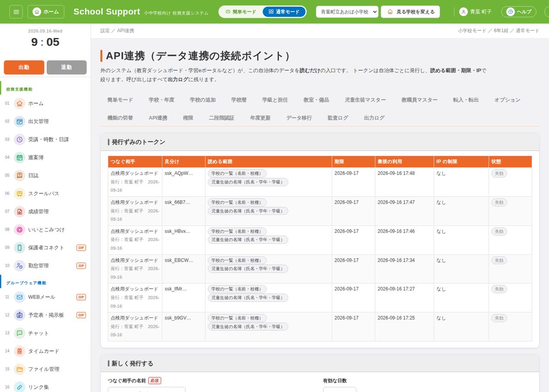549x392 pixels.
Task: Select the データ移行 tab
Action: (299, 118)
